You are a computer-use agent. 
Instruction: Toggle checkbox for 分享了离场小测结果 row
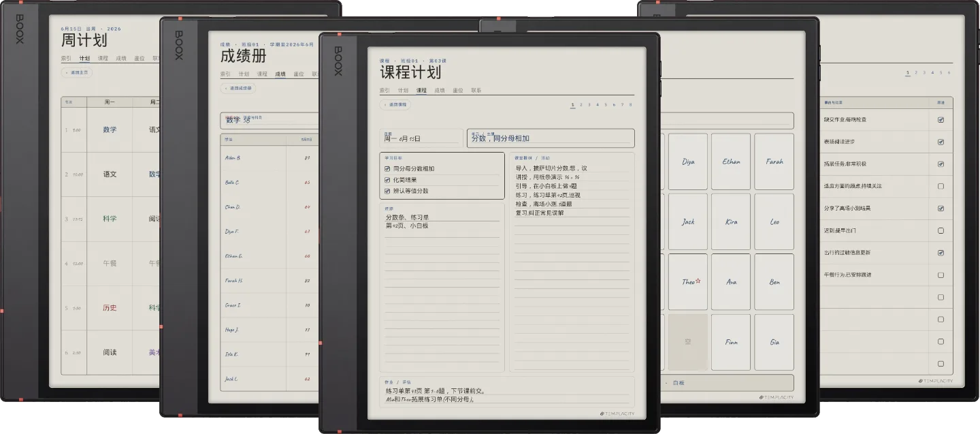coord(941,208)
